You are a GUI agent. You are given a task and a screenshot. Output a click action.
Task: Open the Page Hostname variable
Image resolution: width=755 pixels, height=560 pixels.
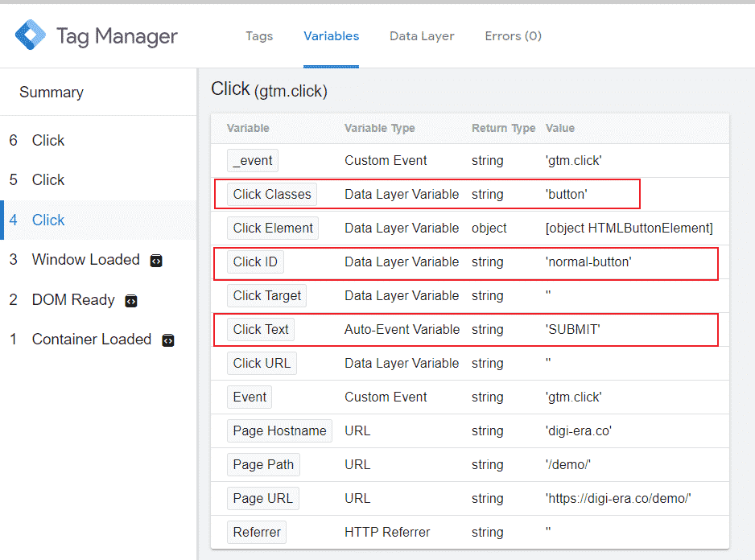coord(279,430)
